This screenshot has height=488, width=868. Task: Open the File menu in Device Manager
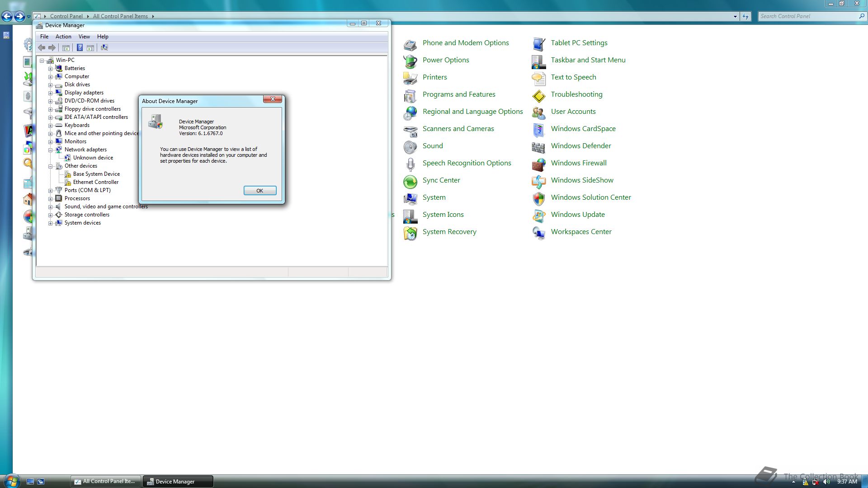tap(44, 37)
